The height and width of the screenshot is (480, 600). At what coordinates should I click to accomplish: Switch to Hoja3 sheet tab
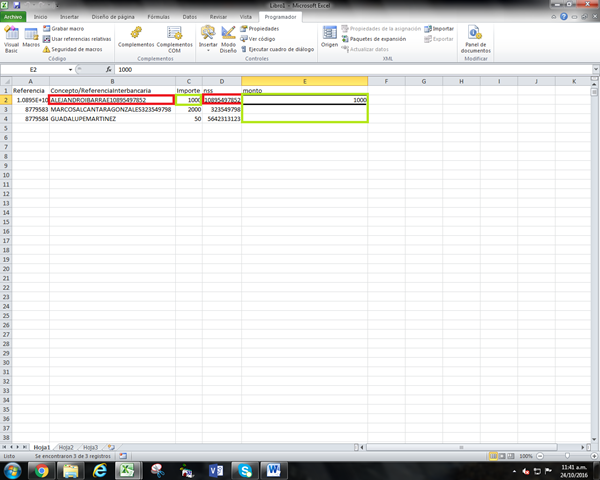[91, 447]
